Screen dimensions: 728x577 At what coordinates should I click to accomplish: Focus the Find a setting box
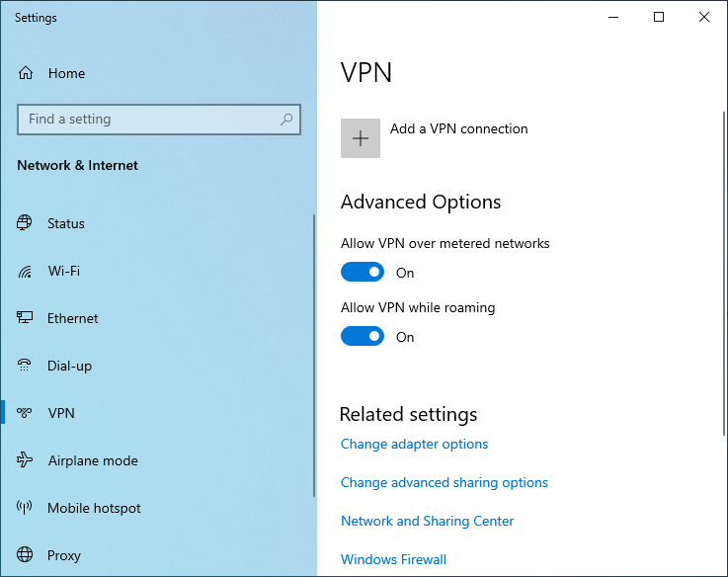click(x=148, y=120)
